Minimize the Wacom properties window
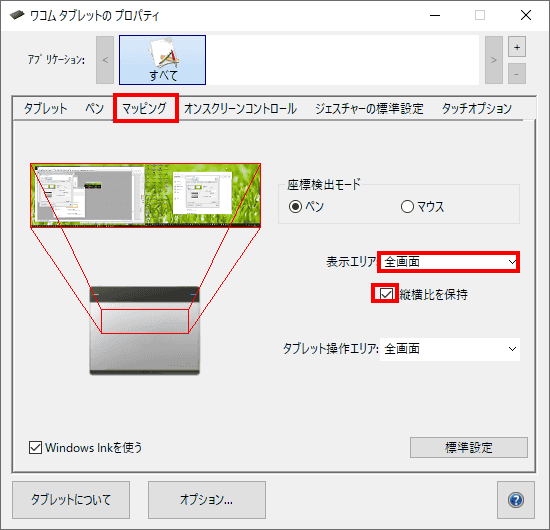 point(435,15)
